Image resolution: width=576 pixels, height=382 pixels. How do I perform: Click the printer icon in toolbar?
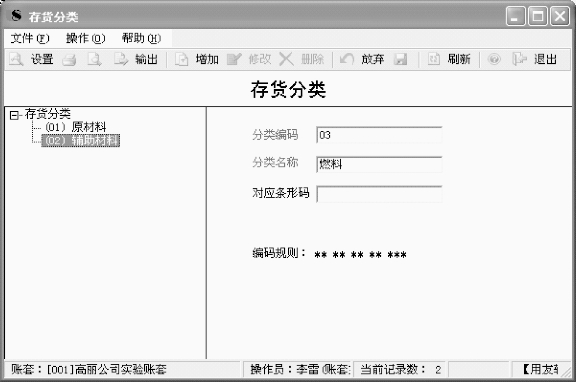coord(69,60)
